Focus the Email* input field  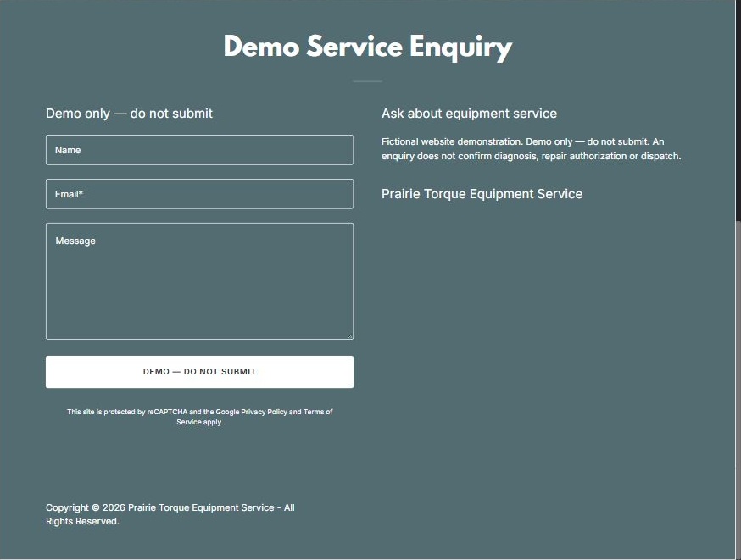pos(199,194)
